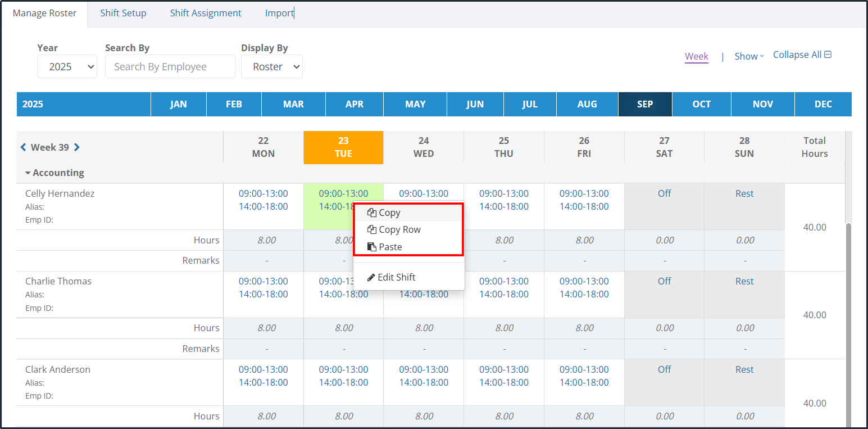This screenshot has width=868, height=429.
Task: Open the Display By Roster dropdown
Action: (x=271, y=66)
